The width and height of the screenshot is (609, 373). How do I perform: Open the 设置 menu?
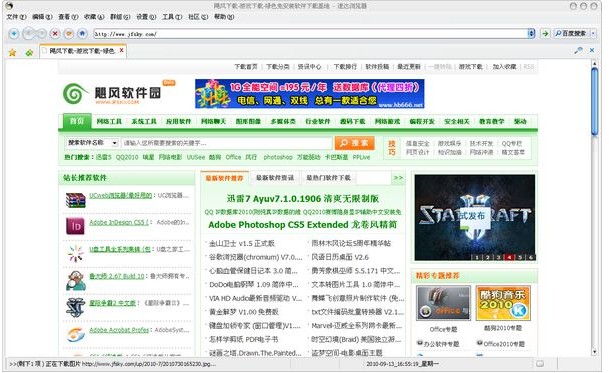(146, 17)
